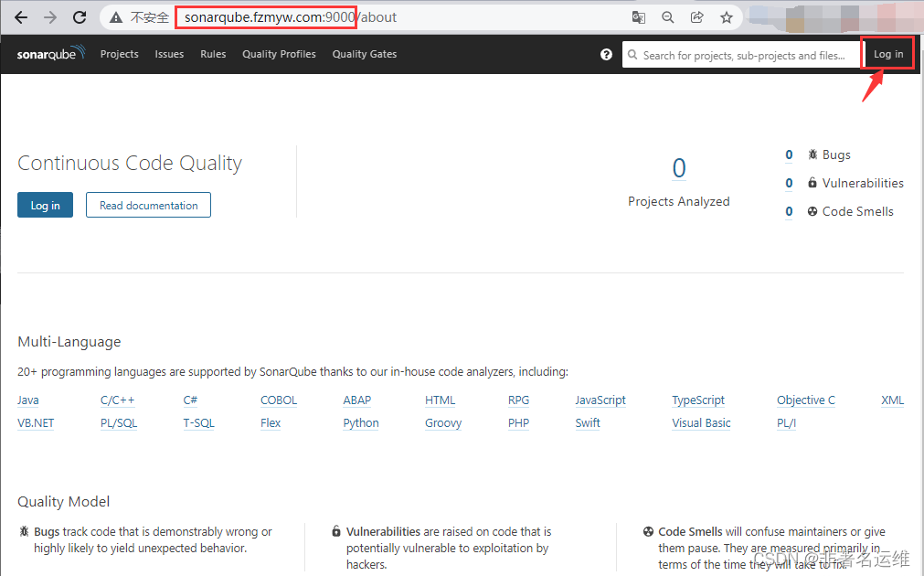Open the PHP language link
Image resolution: width=924 pixels, height=576 pixels.
(518, 422)
